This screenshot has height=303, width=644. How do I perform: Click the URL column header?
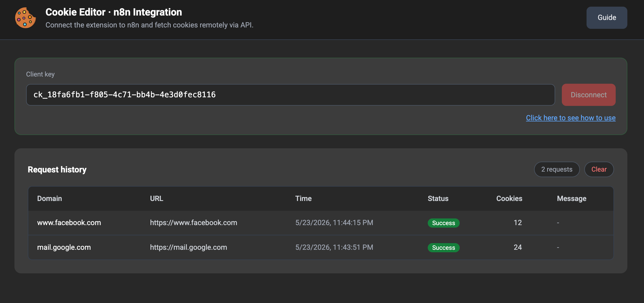point(157,198)
